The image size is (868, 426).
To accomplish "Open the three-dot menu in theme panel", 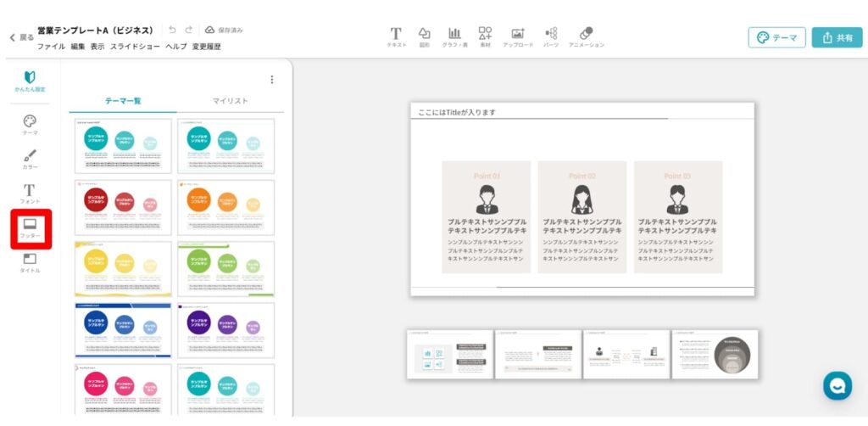I will (x=272, y=80).
